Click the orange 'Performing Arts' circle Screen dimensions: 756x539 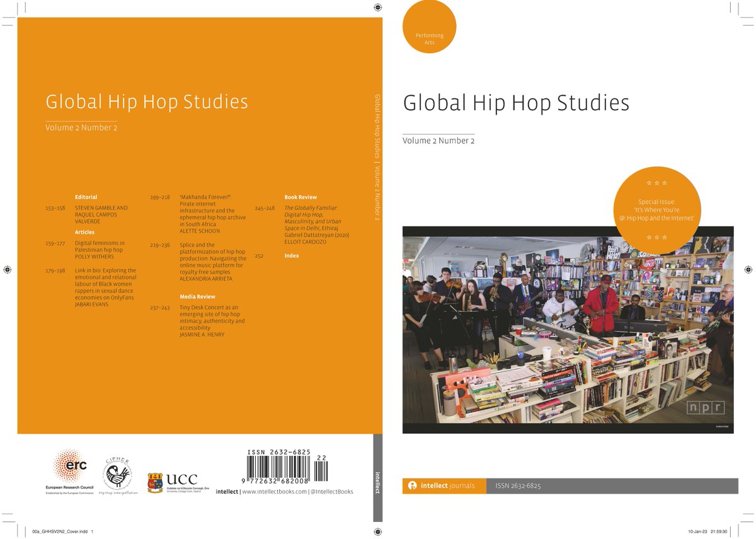tap(429, 28)
